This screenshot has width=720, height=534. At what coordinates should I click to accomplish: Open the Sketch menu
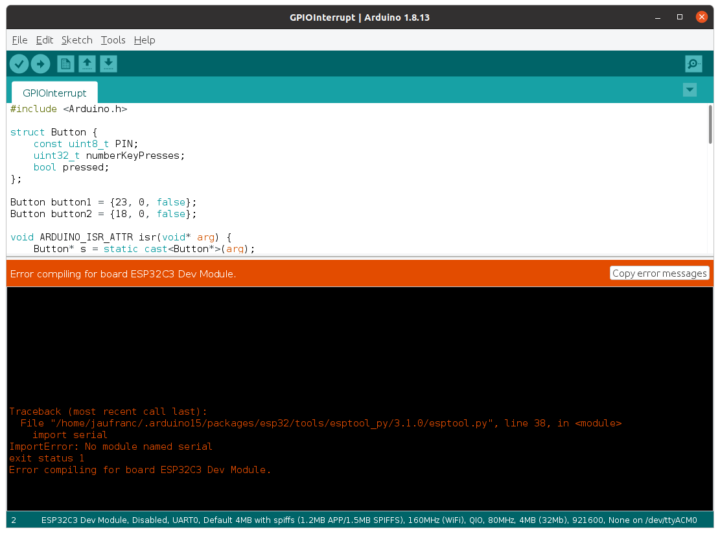[x=77, y=40]
